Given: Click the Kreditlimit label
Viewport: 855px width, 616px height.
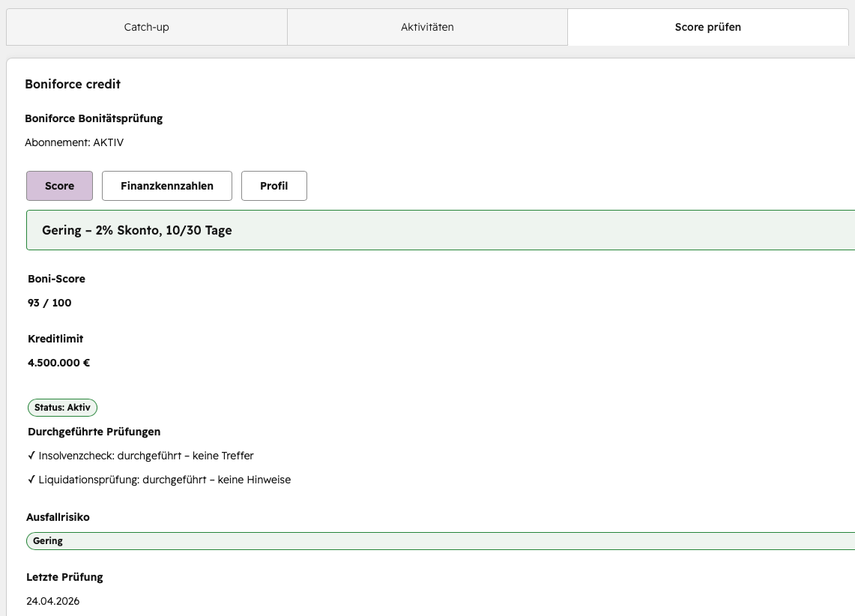Looking at the screenshot, I should tap(55, 339).
